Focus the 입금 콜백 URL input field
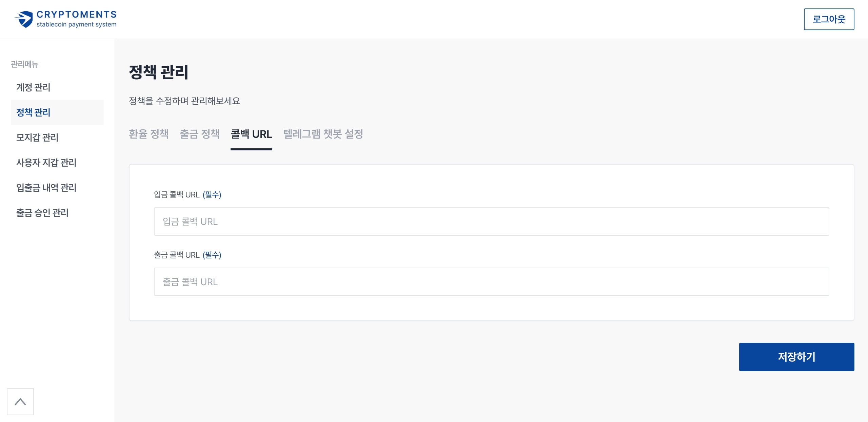This screenshot has width=868, height=422. [x=491, y=221]
